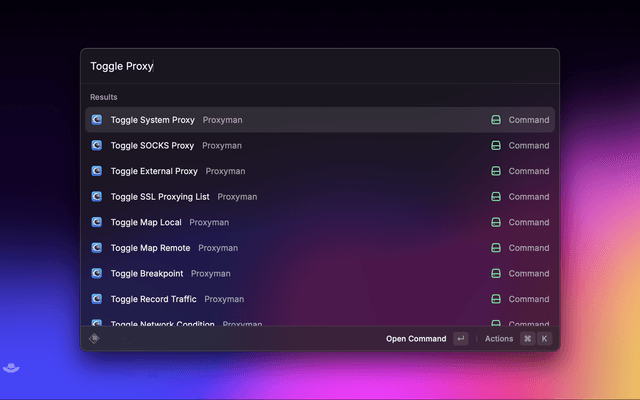This screenshot has height=400, width=640.
Task: Click Proxyman icon beside Toggle External Proxy
Action: pyautogui.click(x=97, y=171)
